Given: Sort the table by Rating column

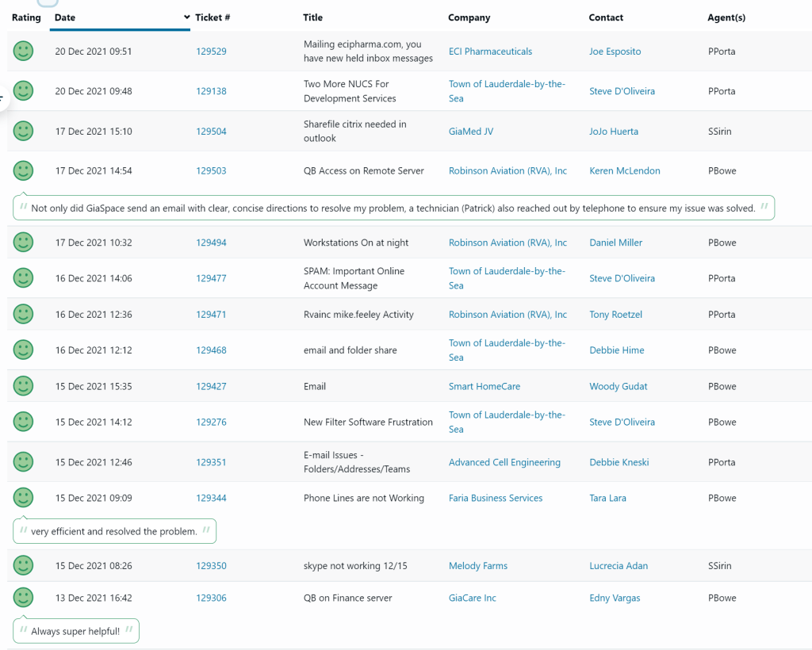Looking at the screenshot, I should click(26, 17).
